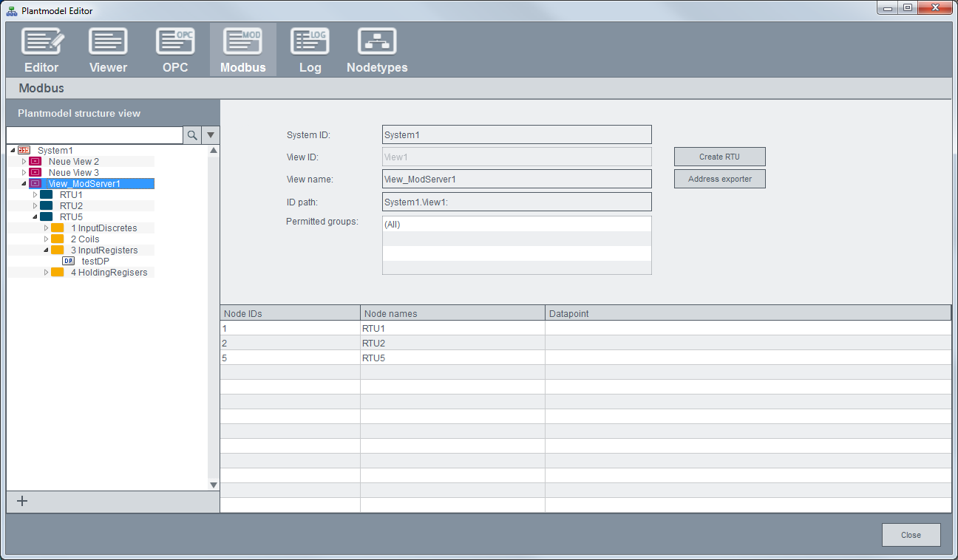Click the View_ModServer1 view icon

tap(35, 183)
